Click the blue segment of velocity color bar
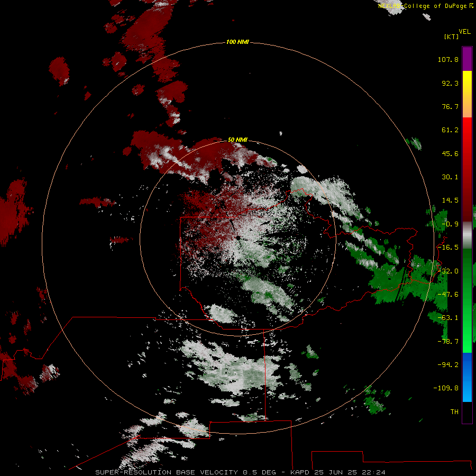Viewport: 476px width, 476px height. (x=467, y=377)
